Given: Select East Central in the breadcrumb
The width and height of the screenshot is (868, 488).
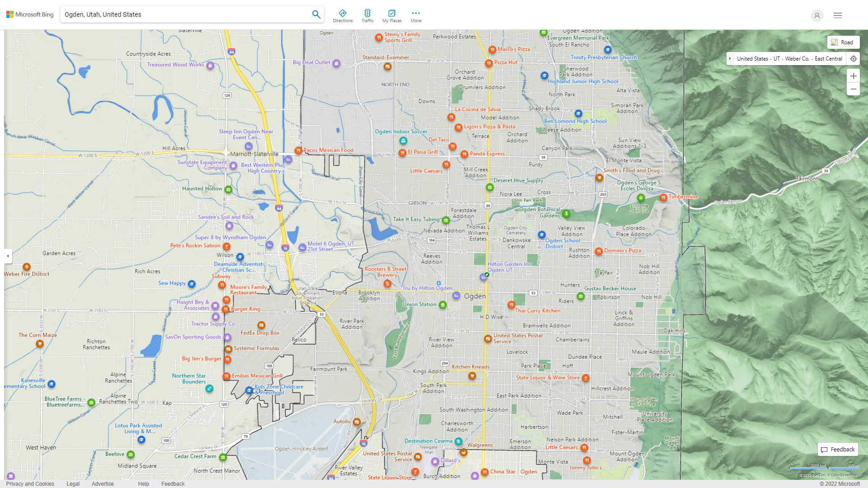Looking at the screenshot, I should coord(829,58).
